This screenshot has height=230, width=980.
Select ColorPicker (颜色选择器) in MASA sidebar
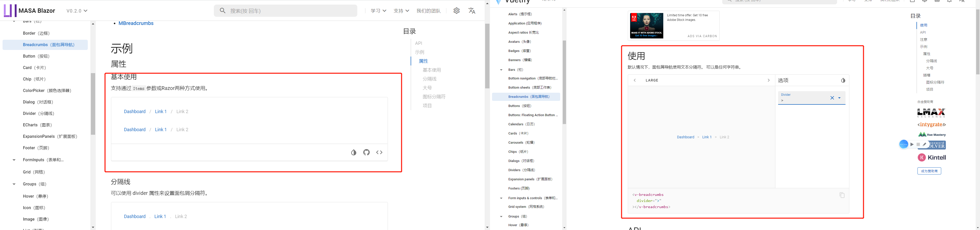click(x=47, y=90)
